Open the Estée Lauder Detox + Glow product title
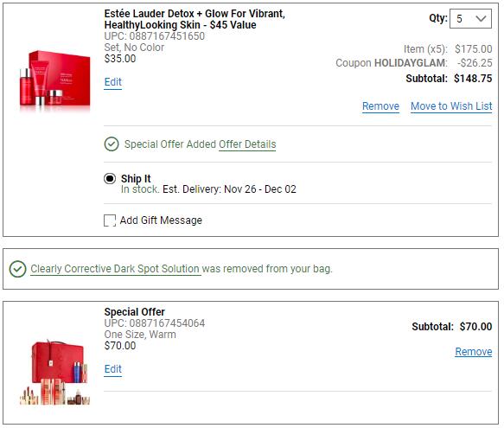This screenshot has height=428, width=504. click(x=195, y=19)
